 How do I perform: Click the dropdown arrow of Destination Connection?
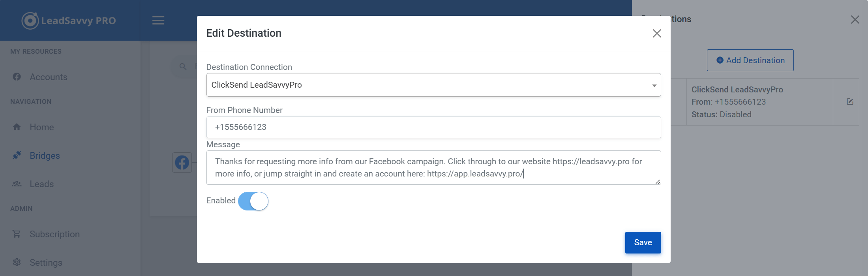pyautogui.click(x=654, y=85)
